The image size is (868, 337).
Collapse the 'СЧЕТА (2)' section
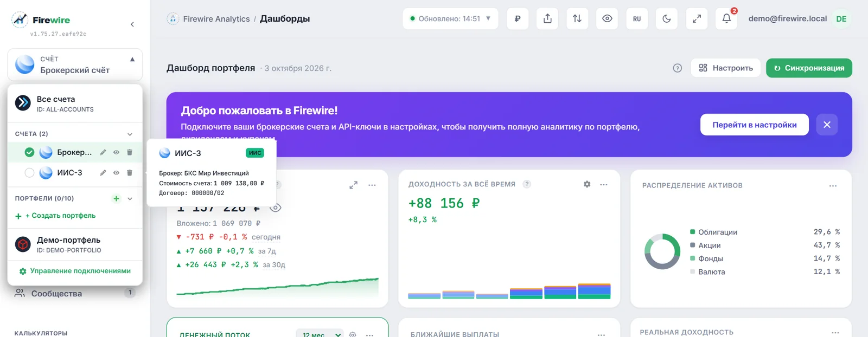coord(130,134)
